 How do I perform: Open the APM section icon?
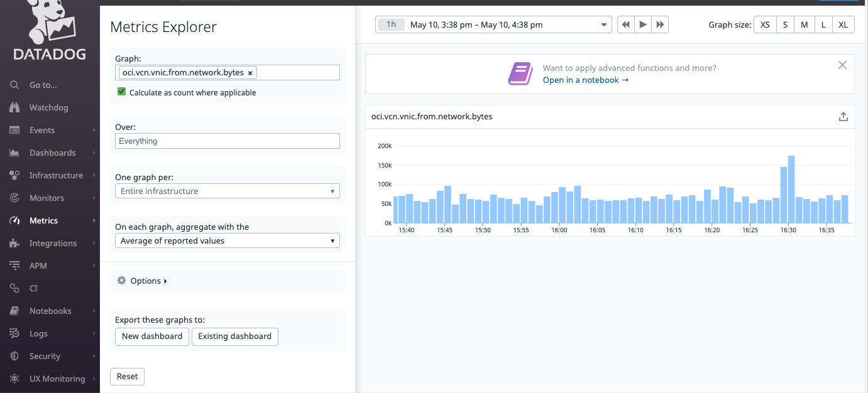point(14,266)
